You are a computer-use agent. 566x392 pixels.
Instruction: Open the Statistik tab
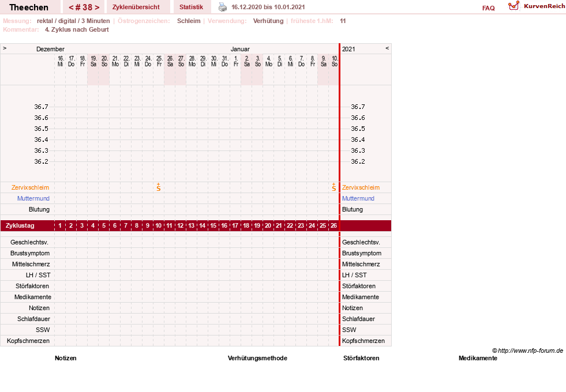pyautogui.click(x=192, y=7)
